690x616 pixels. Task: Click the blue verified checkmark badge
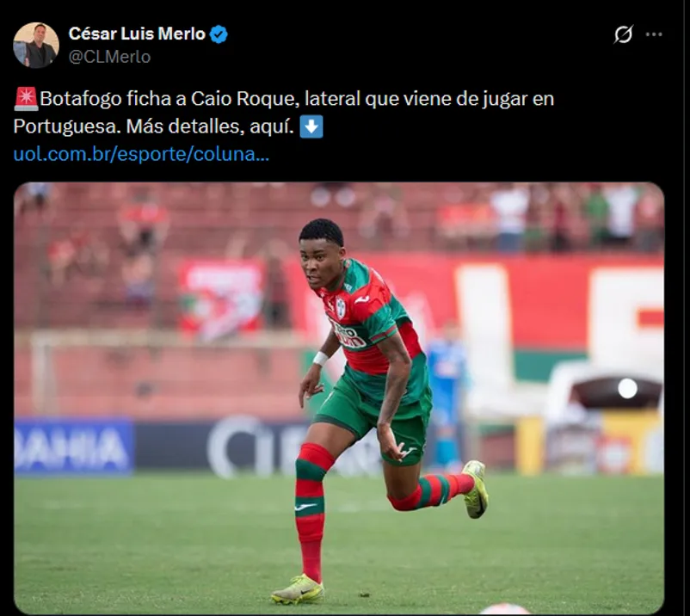219,34
